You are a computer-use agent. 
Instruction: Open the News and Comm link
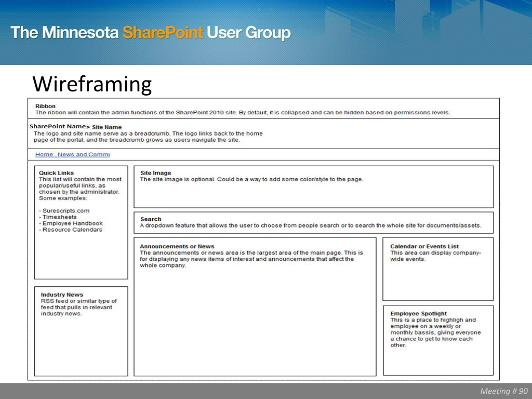(x=84, y=154)
